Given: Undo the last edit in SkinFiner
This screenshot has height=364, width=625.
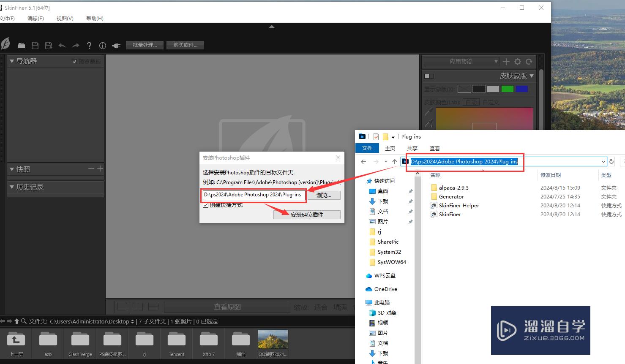Looking at the screenshot, I should (62, 46).
